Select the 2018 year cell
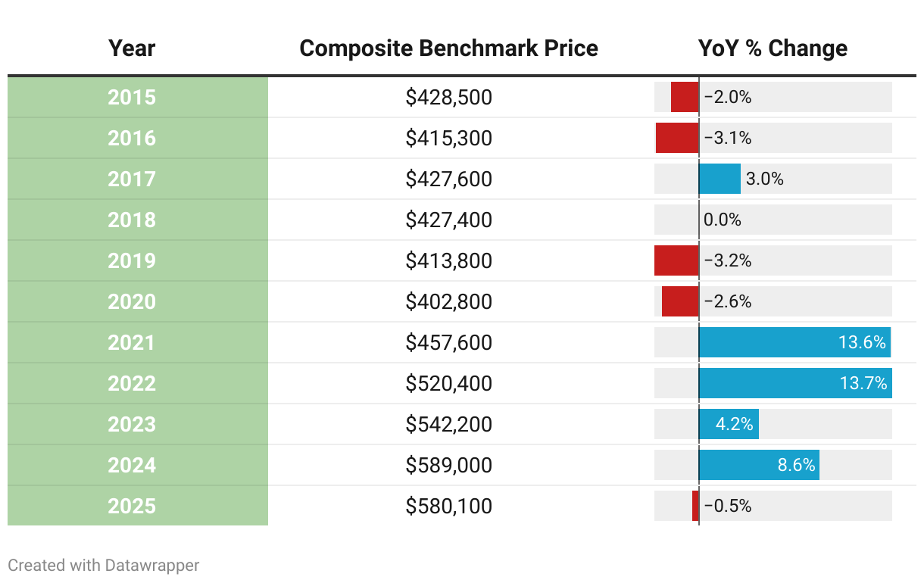Viewport: 924px width, 583px height. pos(132,220)
